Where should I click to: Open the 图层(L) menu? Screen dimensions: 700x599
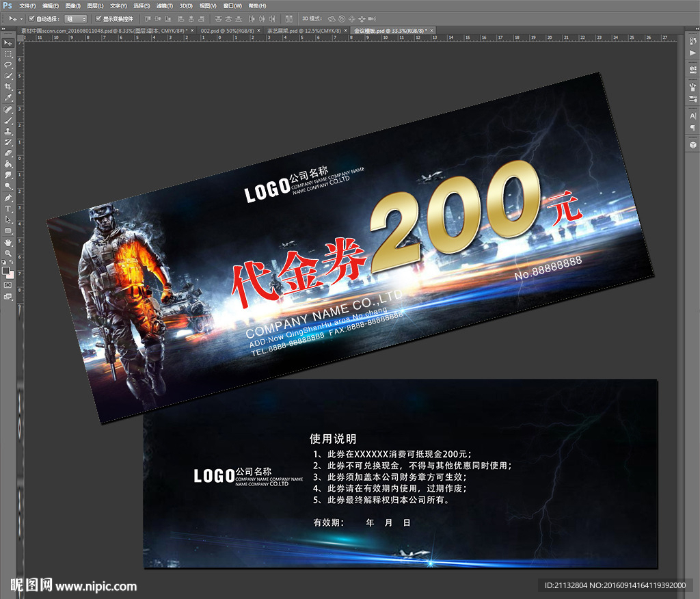[95, 5]
